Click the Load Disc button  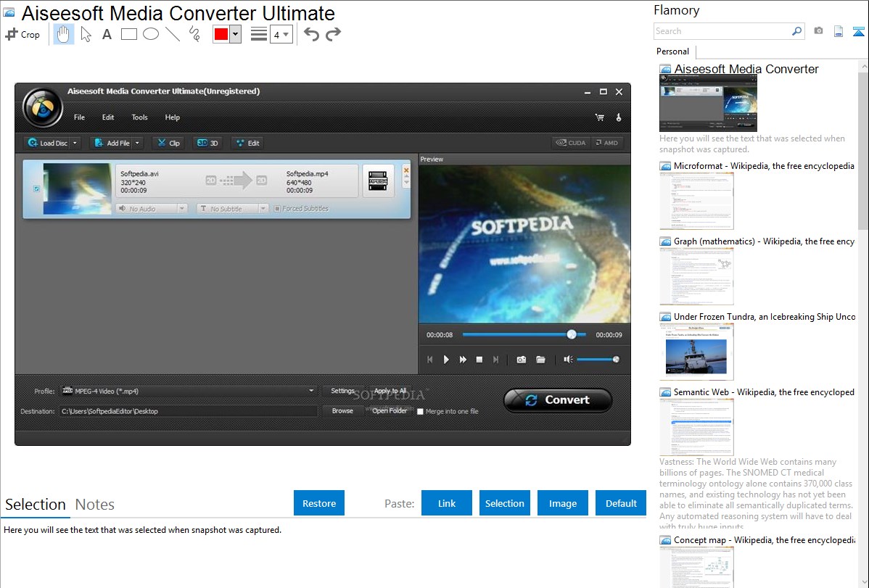coord(48,143)
